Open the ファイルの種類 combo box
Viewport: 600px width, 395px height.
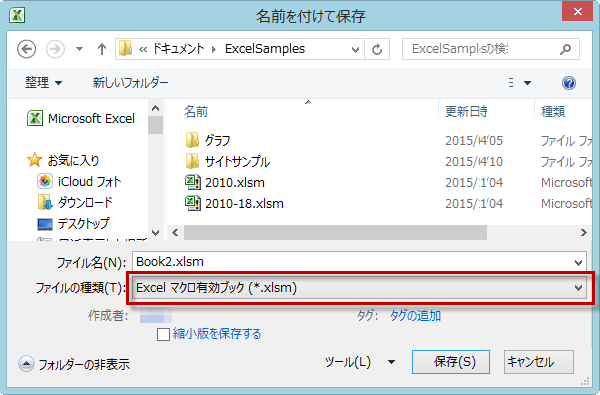359,287
